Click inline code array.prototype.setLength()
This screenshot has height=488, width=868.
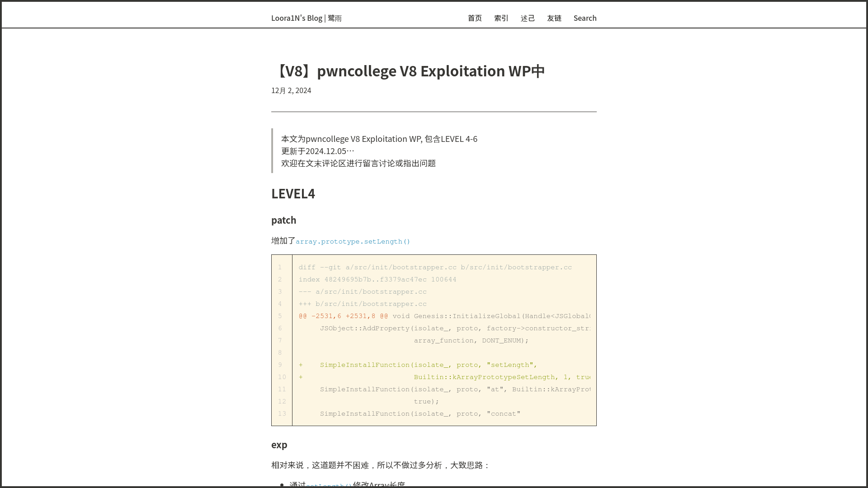tap(353, 241)
